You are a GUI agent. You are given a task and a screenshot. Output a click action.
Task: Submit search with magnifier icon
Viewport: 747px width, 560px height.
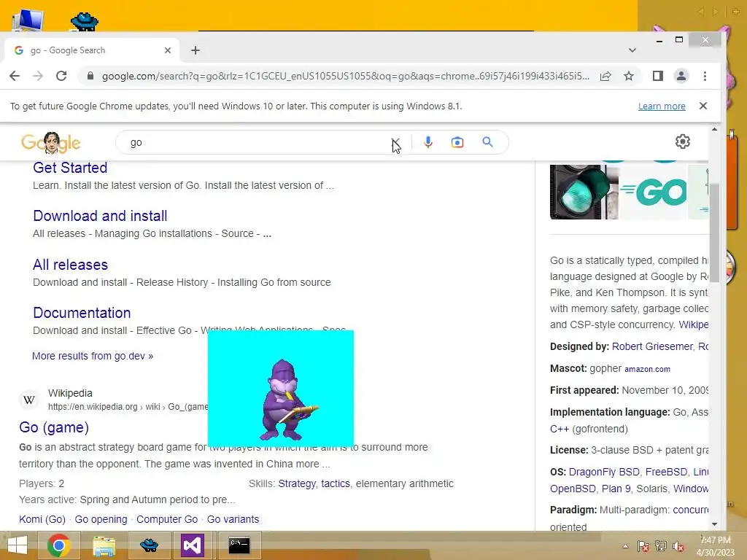coord(487,142)
